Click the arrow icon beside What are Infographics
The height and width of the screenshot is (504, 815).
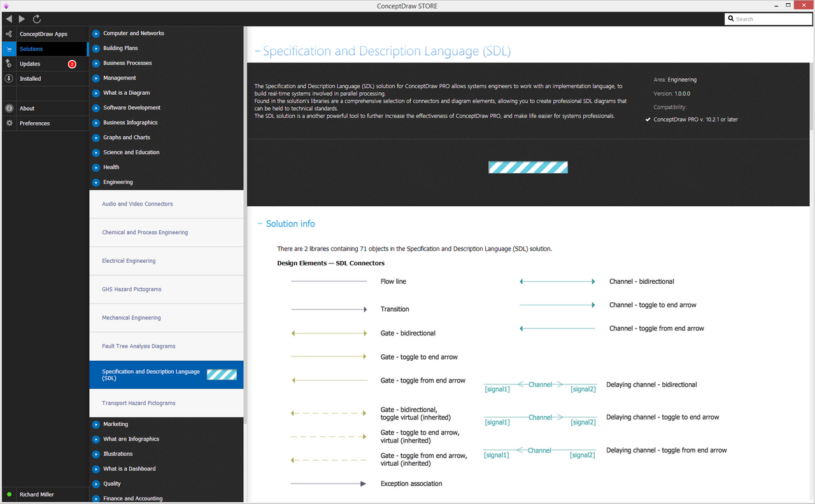[96, 439]
